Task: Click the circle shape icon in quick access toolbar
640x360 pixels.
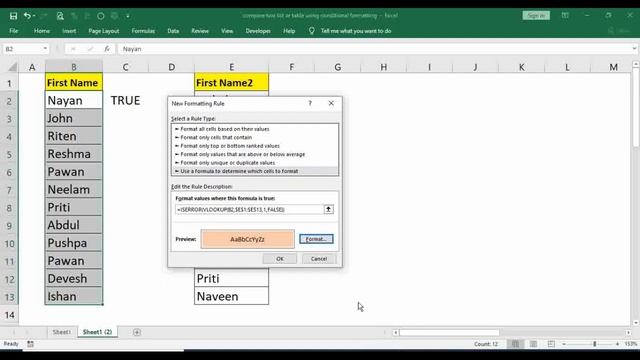Action: click(100, 16)
